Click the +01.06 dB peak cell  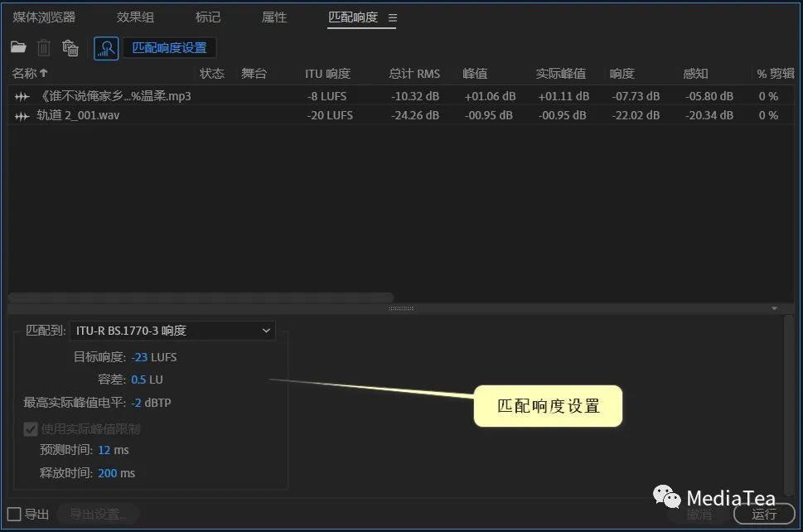(x=490, y=96)
